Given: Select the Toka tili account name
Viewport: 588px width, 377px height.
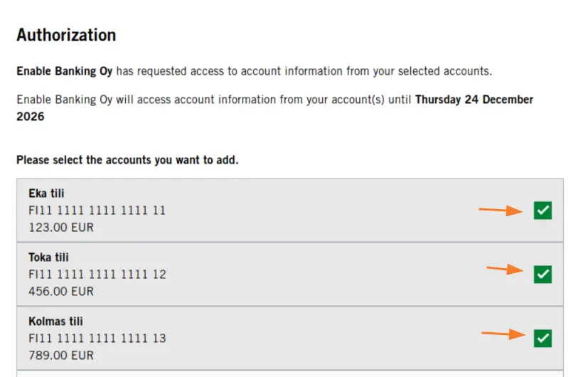Looking at the screenshot, I should click(x=49, y=257).
